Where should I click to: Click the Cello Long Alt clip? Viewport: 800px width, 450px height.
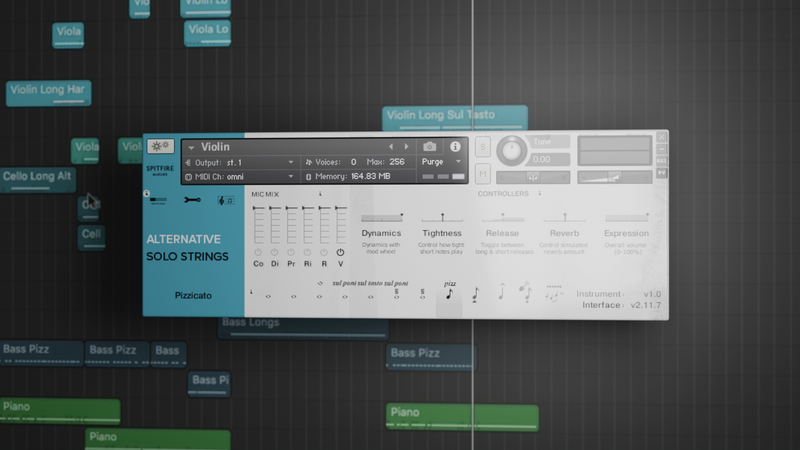[x=38, y=177]
